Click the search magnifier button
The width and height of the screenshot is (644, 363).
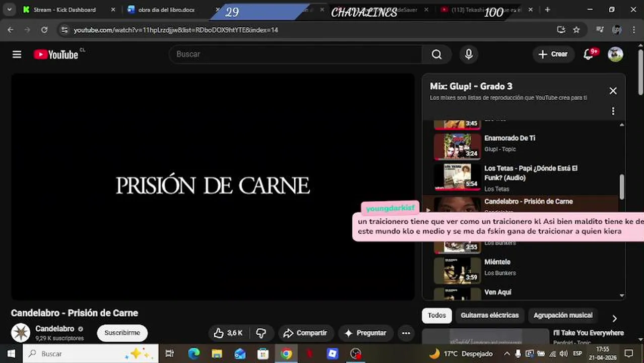coord(437,54)
